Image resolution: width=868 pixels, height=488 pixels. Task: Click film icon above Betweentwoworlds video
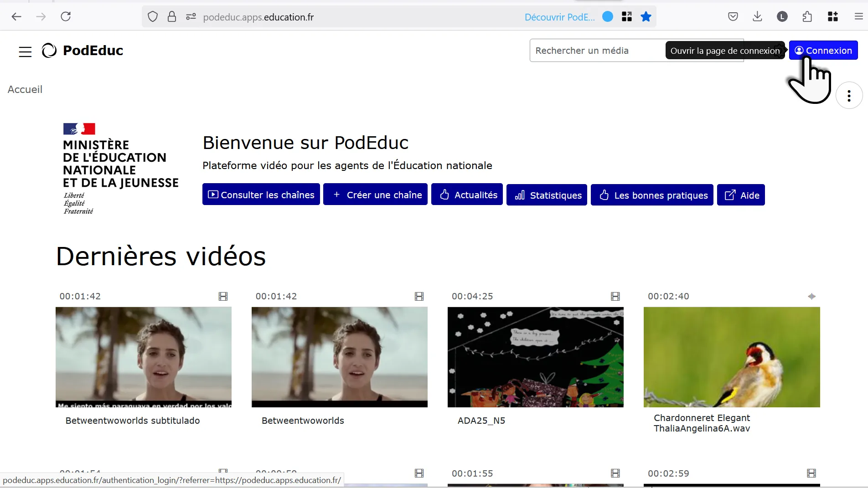[419, 297]
